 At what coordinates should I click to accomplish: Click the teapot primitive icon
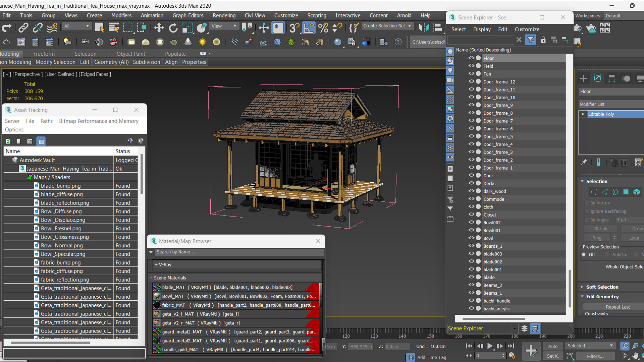(174, 42)
